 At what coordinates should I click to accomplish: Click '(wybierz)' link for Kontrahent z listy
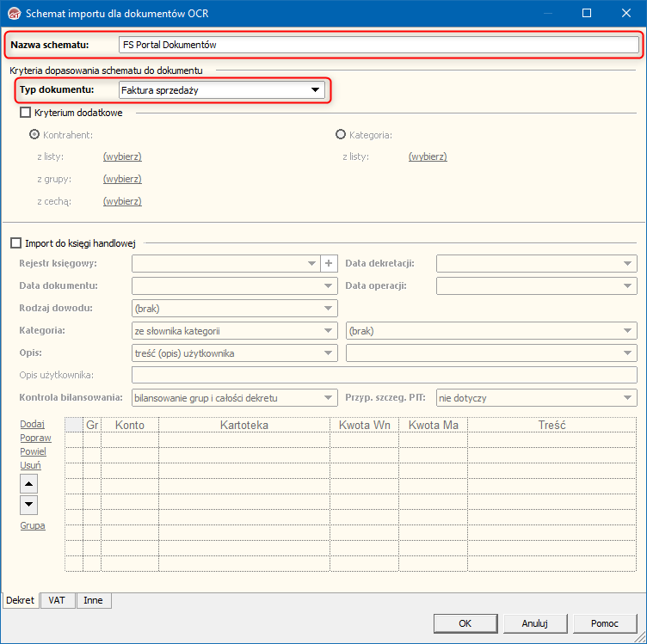pyautogui.click(x=122, y=156)
